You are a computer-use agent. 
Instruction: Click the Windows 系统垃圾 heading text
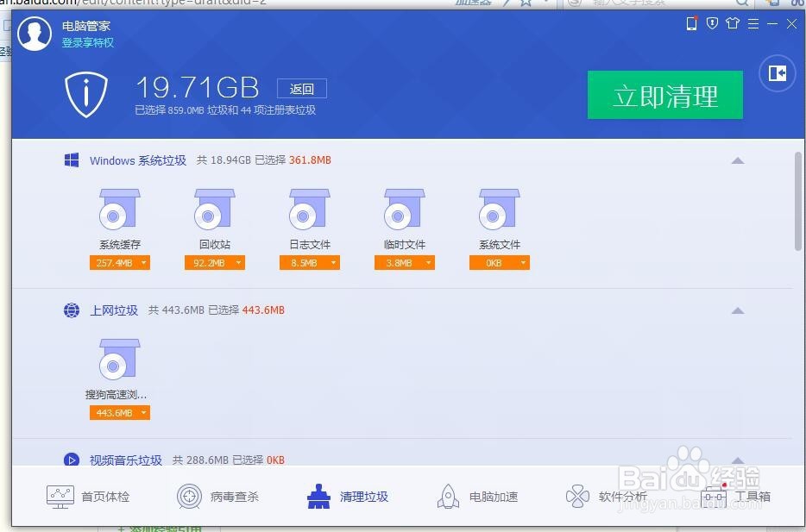[138, 160]
